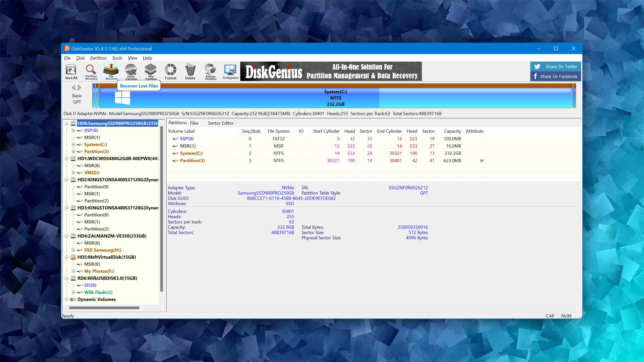The image size is (644, 362).
Task: Click the System(C:) partition icon in table
Action: point(175,153)
